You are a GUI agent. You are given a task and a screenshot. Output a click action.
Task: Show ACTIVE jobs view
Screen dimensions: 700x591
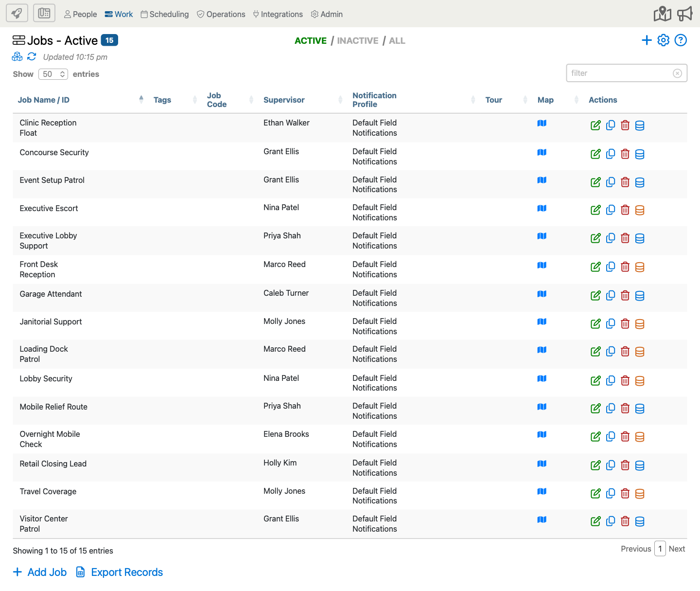311,41
